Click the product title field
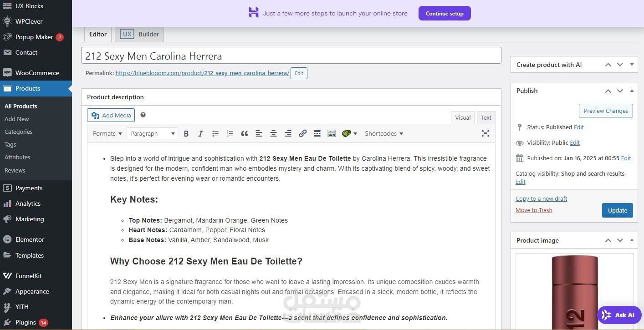644x330 pixels. coord(291,56)
